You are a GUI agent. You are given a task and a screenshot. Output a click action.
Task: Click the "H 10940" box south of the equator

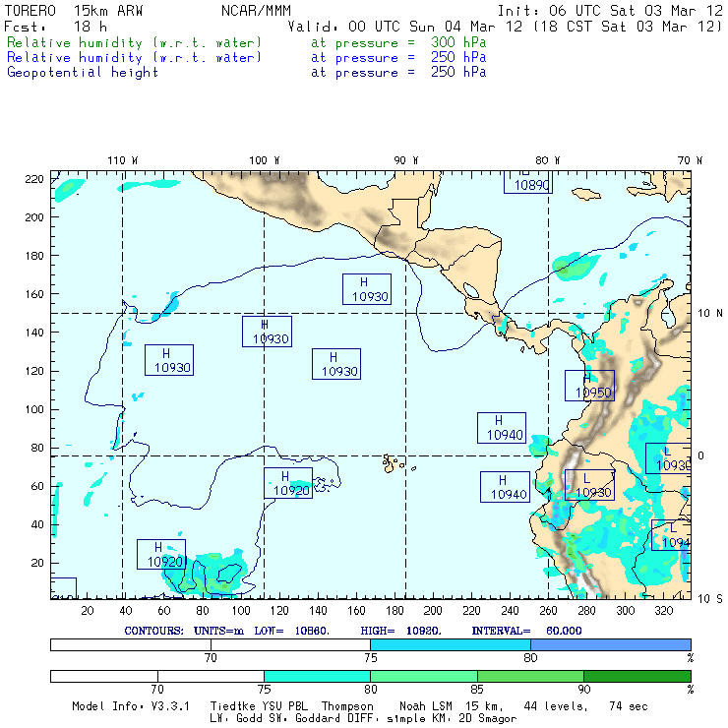pos(505,487)
